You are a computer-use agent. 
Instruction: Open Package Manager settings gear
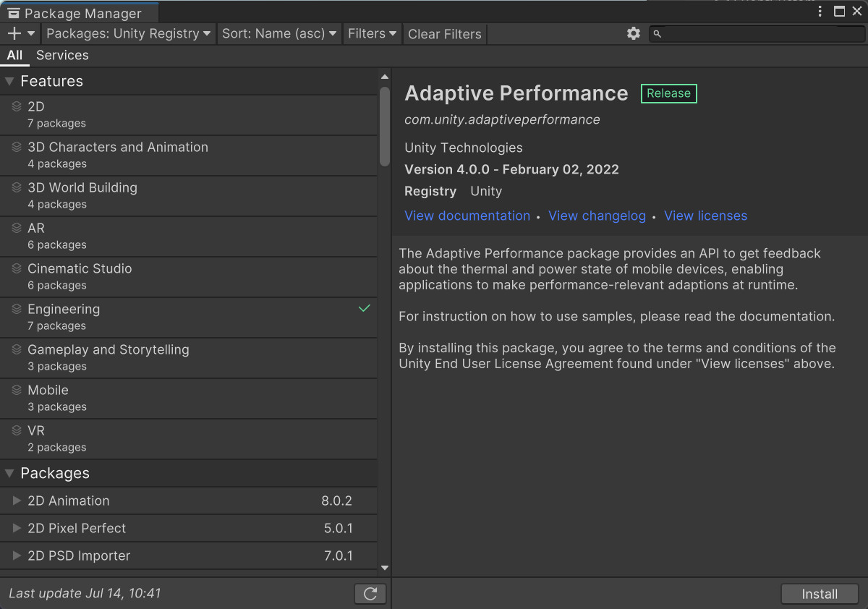point(634,33)
